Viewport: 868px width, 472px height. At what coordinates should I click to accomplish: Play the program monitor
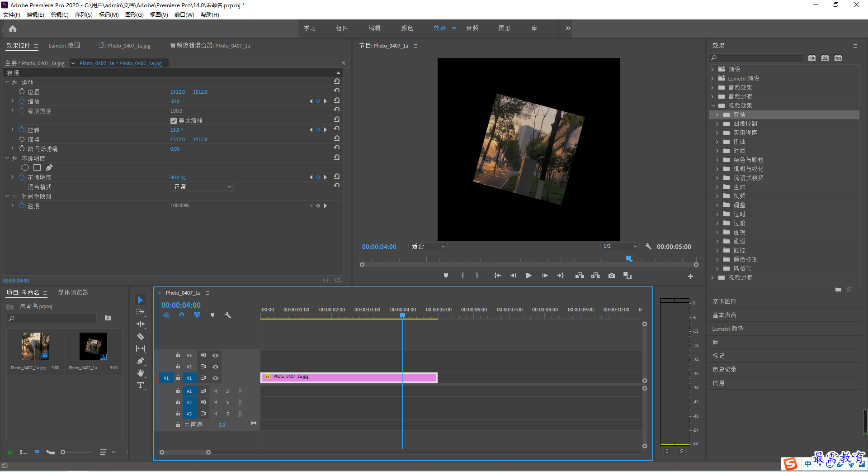528,276
